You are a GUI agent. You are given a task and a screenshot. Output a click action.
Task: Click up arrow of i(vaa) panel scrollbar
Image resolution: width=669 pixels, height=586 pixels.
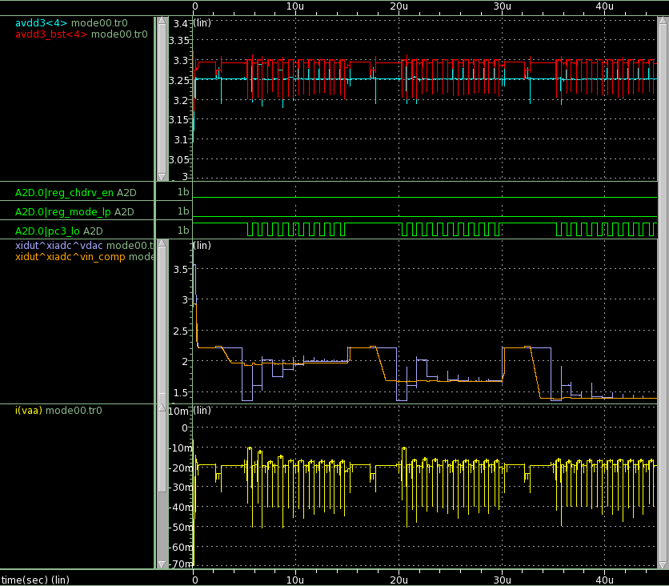(162, 408)
